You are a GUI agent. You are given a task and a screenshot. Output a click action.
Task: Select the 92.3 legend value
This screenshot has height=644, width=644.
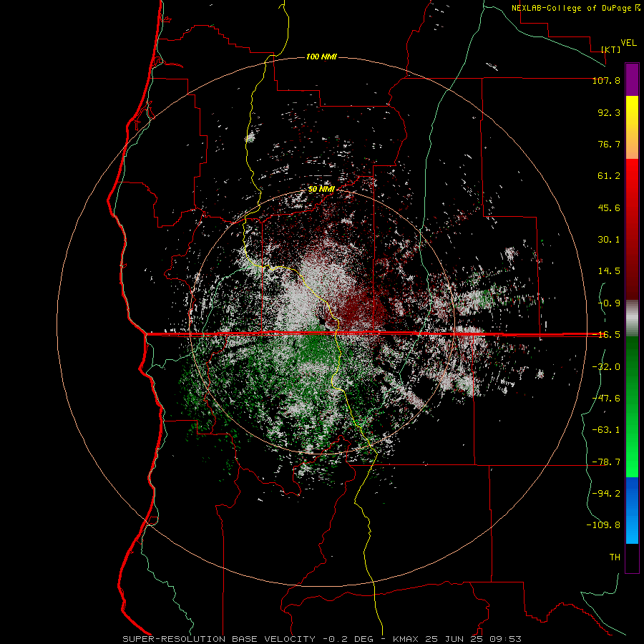609,112
